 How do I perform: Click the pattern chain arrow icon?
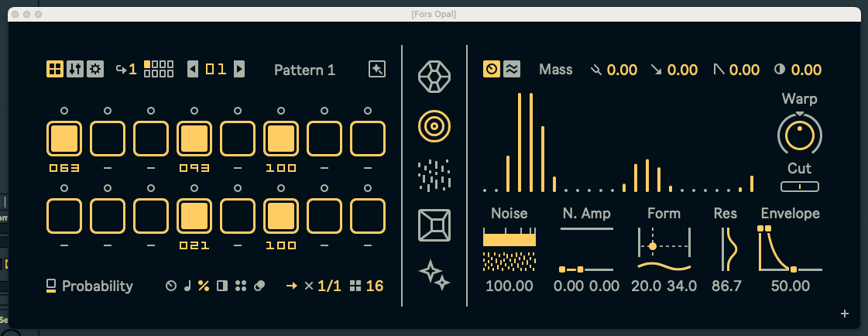pos(121,69)
